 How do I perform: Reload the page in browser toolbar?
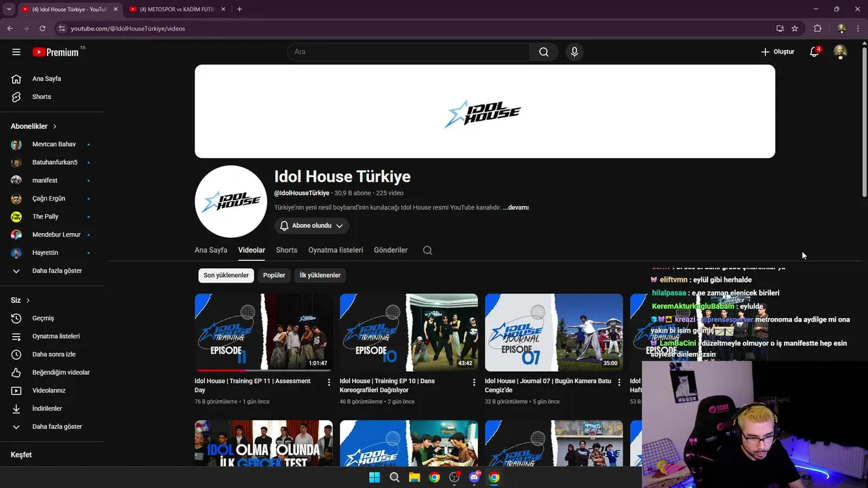(x=42, y=28)
